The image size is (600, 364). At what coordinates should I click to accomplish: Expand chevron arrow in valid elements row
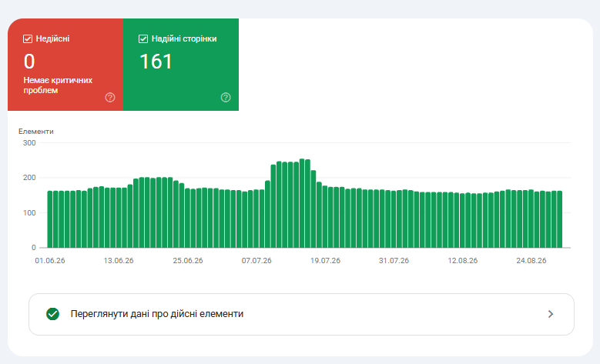click(551, 314)
